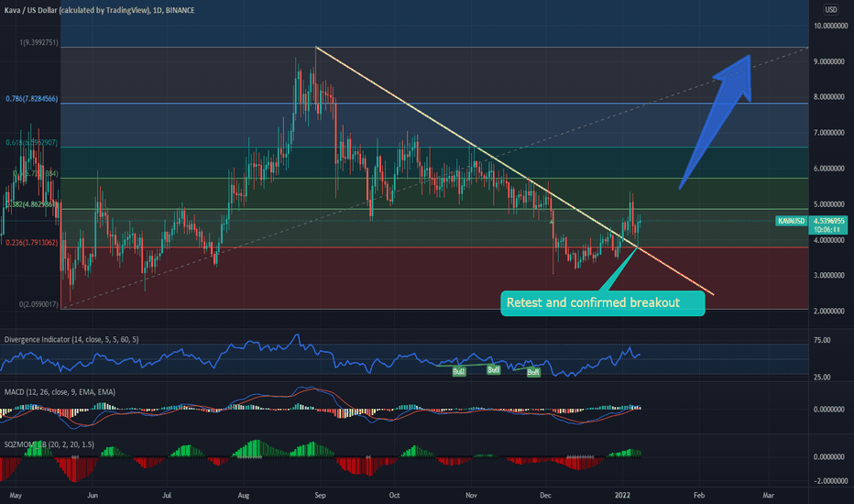Click the 9.0000000 price axis value
The width and height of the screenshot is (854, 504).
(x=830, y=61)
